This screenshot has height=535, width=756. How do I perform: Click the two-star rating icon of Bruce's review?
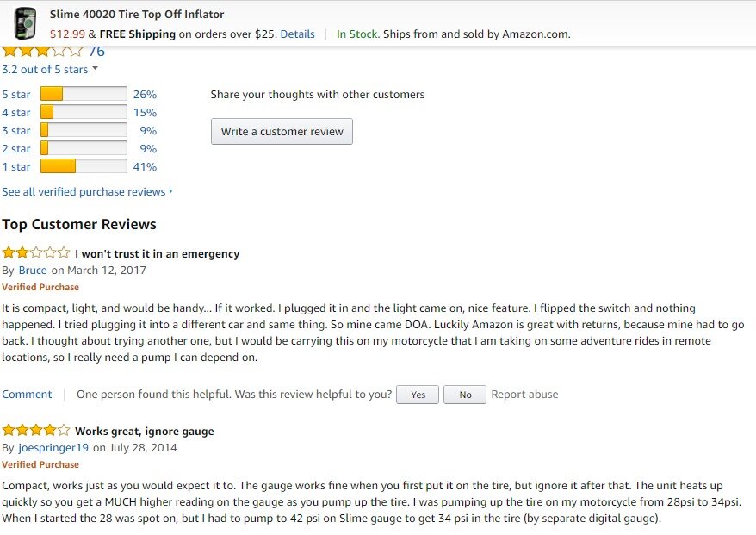coord(35,252)
